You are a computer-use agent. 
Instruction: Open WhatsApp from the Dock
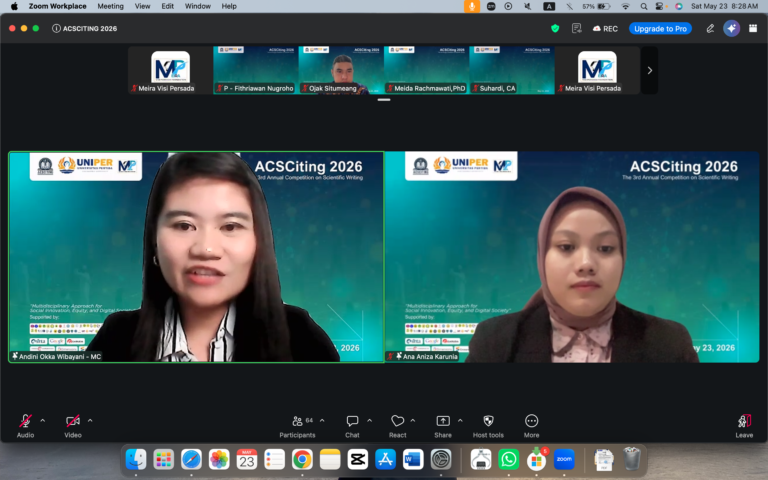[508, 459]
